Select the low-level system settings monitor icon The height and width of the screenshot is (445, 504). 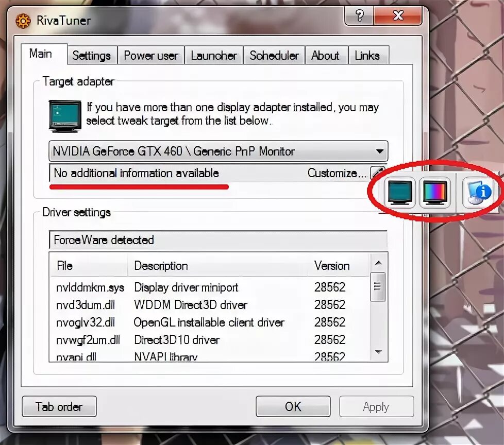[400, 193]
